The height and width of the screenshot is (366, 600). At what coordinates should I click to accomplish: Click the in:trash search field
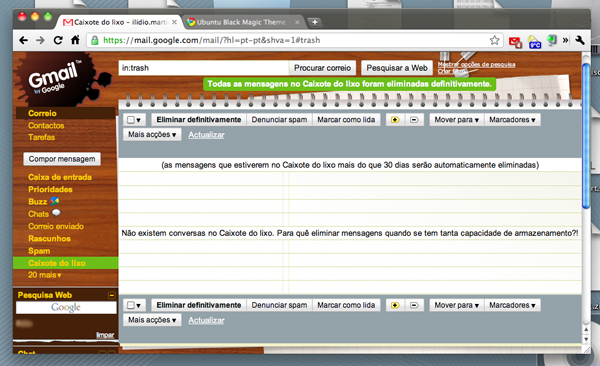coord(204,68)
